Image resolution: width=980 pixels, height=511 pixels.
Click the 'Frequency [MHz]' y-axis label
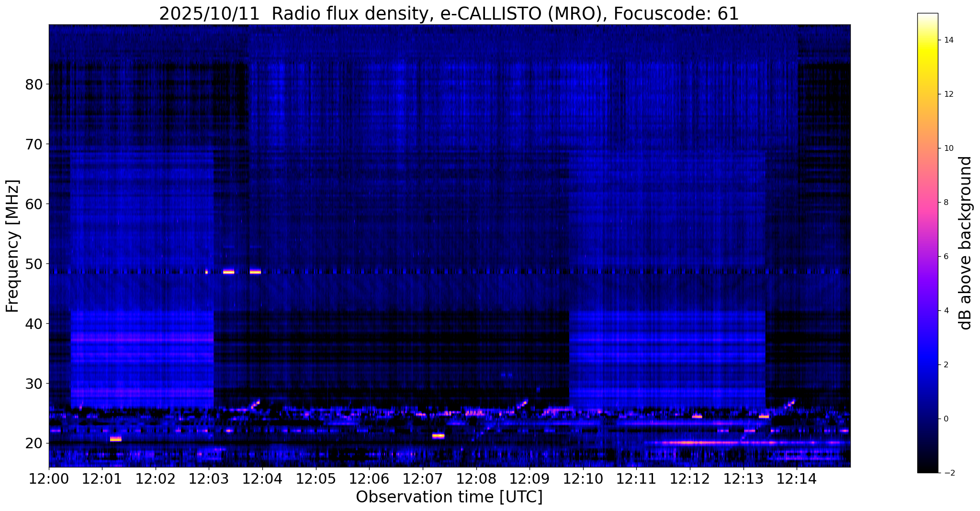tap(13, 246)
